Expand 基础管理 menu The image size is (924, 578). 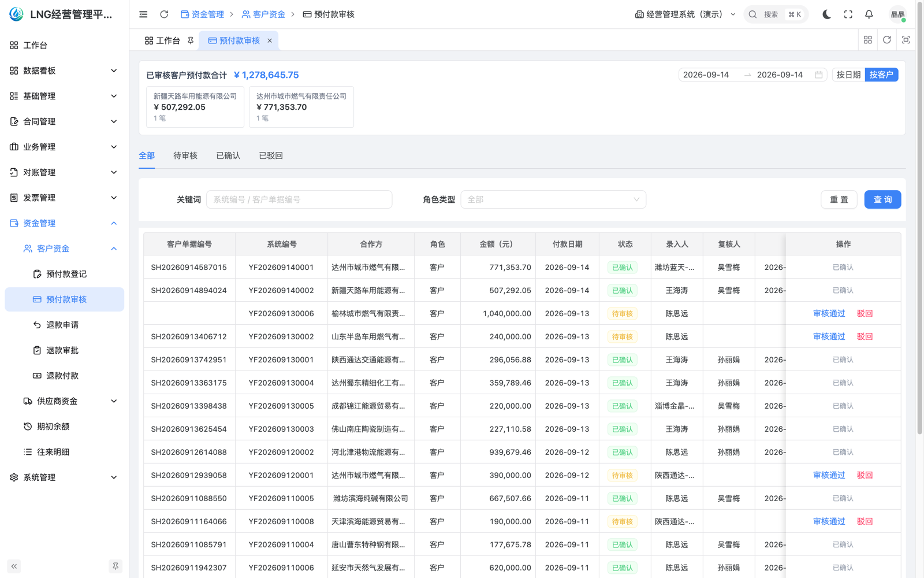pyautogui.click(x=65, y=96)
